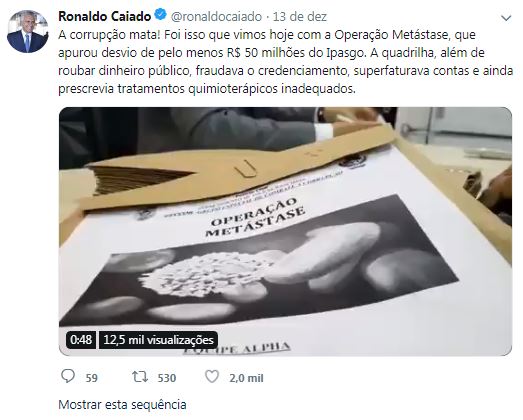
Task: Open the tweet options chevron menu
Action: pos(506,18)
